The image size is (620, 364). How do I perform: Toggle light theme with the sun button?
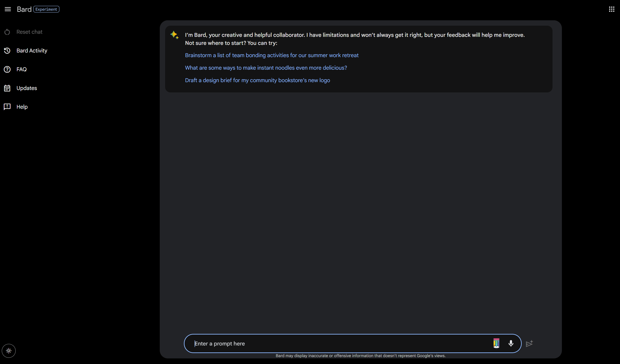tap(9, 351)
